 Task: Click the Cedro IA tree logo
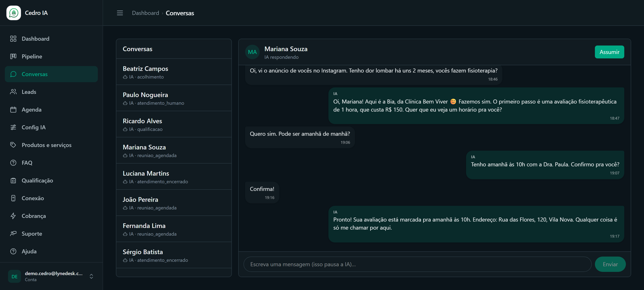pyautogui.click(x=14, y=13)
